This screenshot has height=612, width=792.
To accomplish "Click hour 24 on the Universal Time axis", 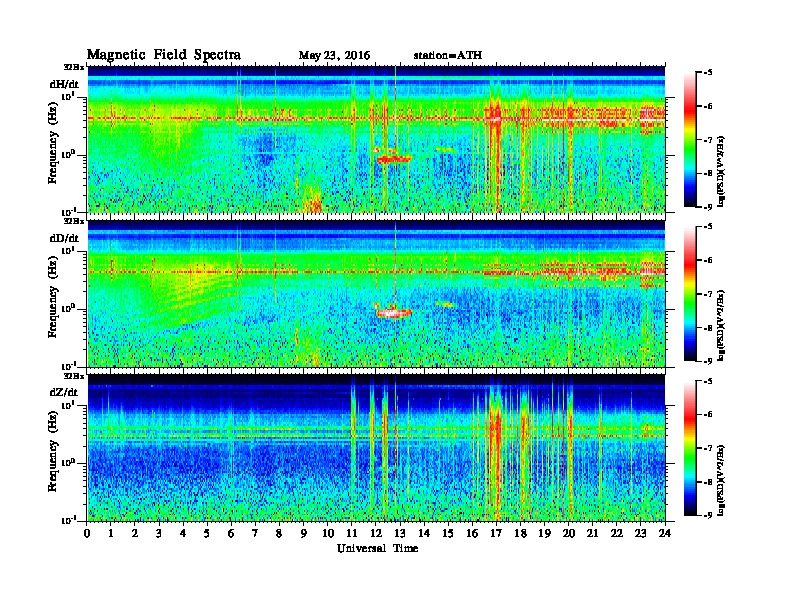I will pos(665,533).
